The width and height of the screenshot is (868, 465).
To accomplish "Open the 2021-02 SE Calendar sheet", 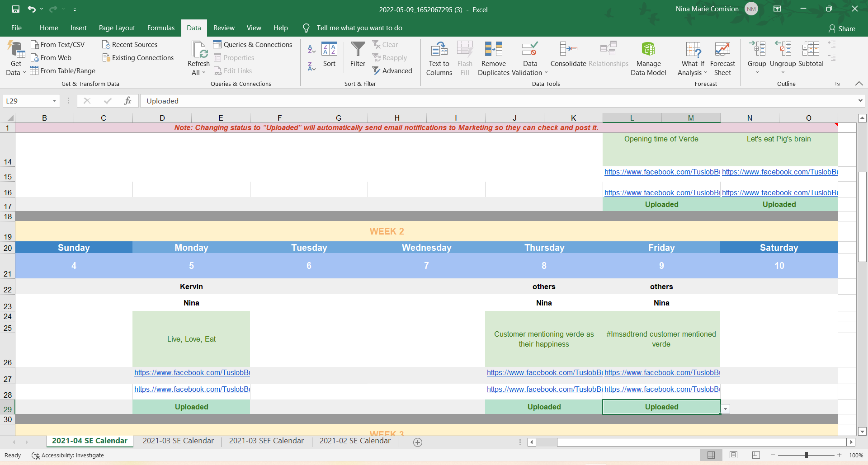I will pyautogui.click(x=355, y=441).
